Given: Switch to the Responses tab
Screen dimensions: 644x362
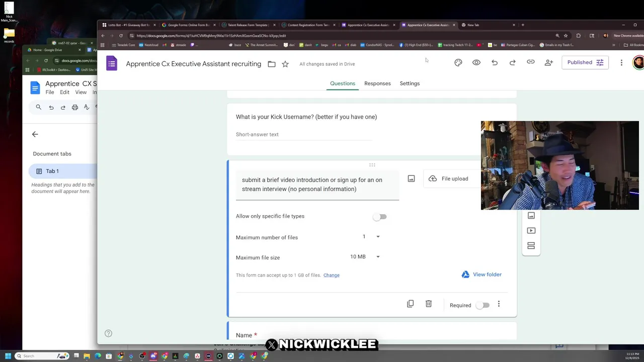Looking at the screenshot, I should tap(377, 83).
